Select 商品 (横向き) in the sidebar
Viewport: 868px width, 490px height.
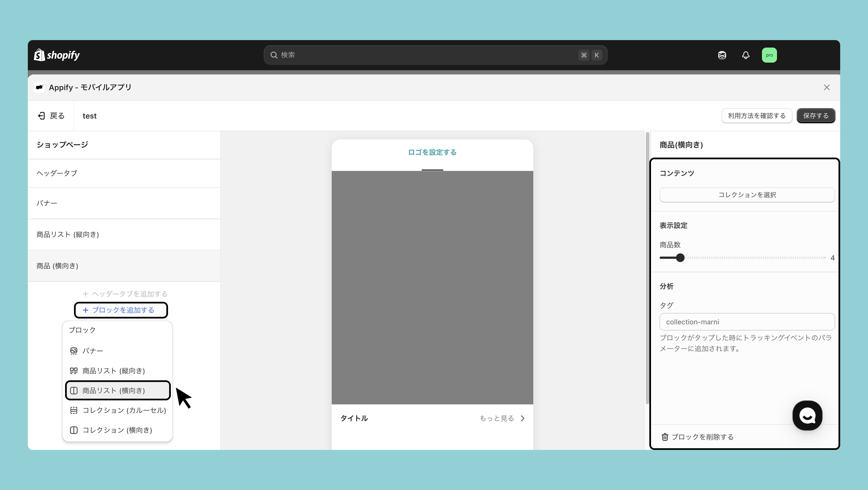pos(124,266)
